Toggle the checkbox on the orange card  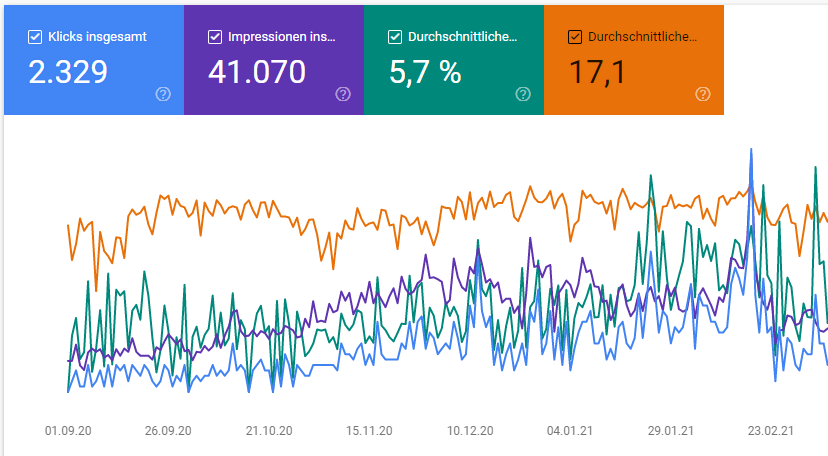[575, 37]
